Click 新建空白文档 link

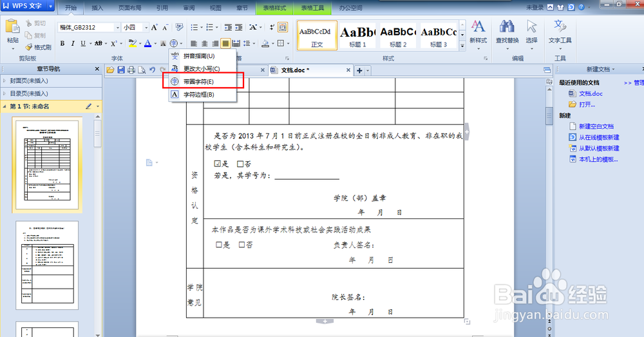click(596, 126)
